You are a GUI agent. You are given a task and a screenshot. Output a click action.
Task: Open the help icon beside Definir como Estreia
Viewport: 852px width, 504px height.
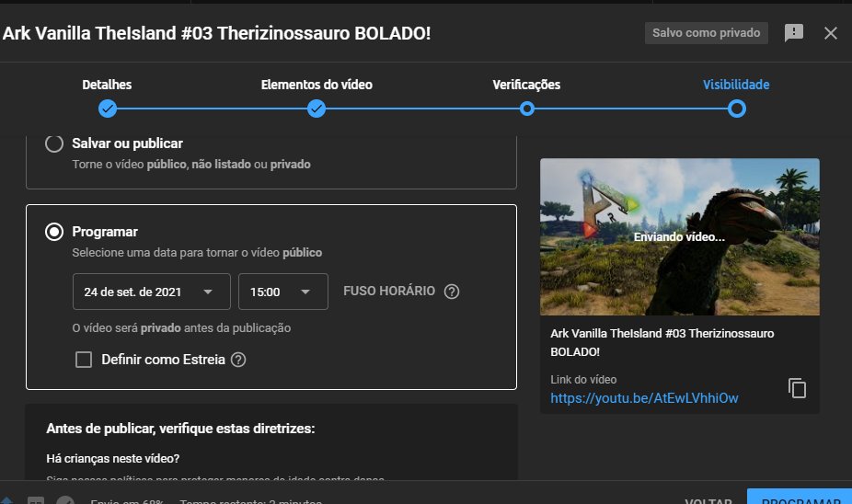point(238,360)
